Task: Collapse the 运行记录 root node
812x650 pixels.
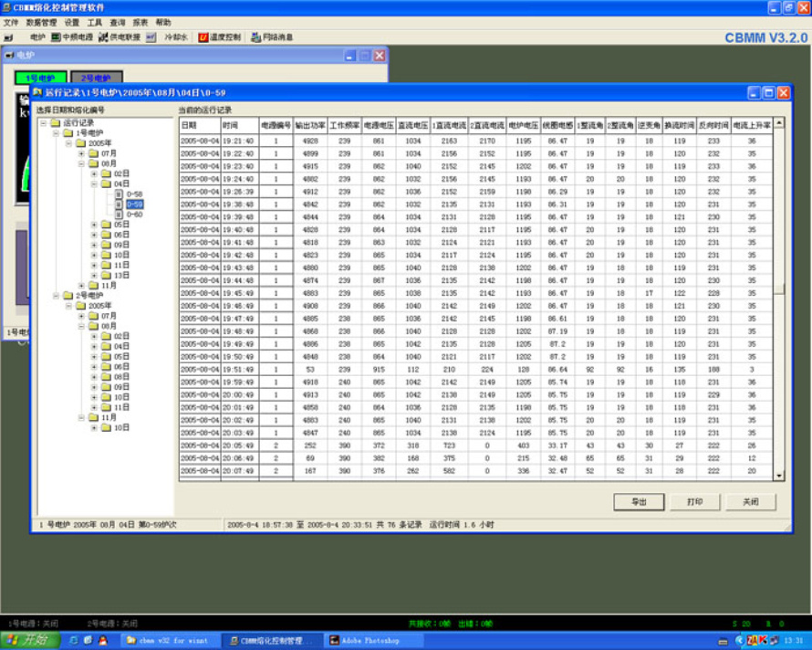Action: [x=44, y=123]
